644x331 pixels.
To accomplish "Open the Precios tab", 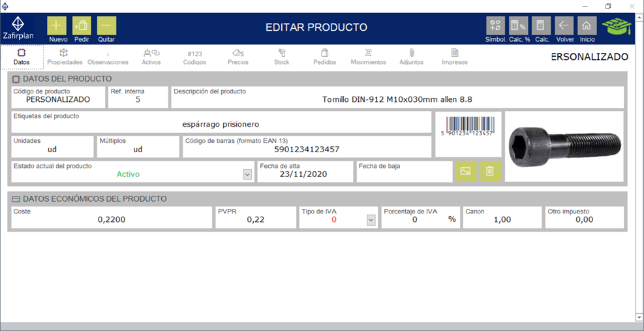I will click(x=238, y=57).
